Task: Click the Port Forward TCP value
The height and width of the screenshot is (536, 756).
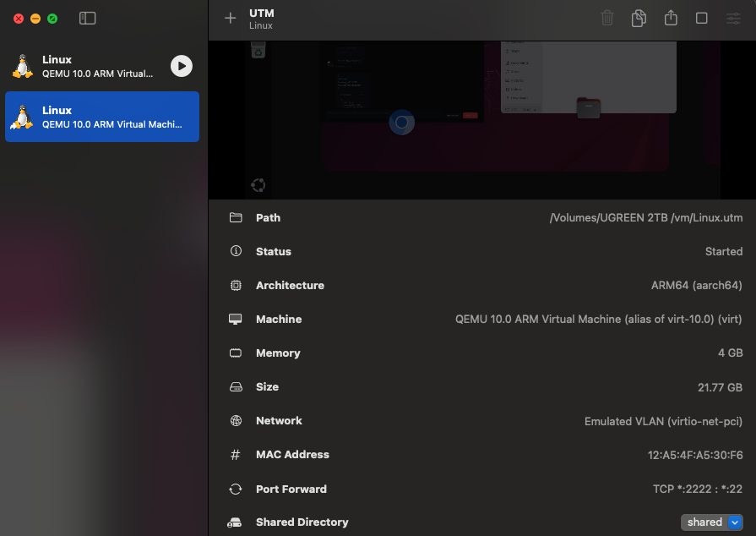Action: click(697, 489)
